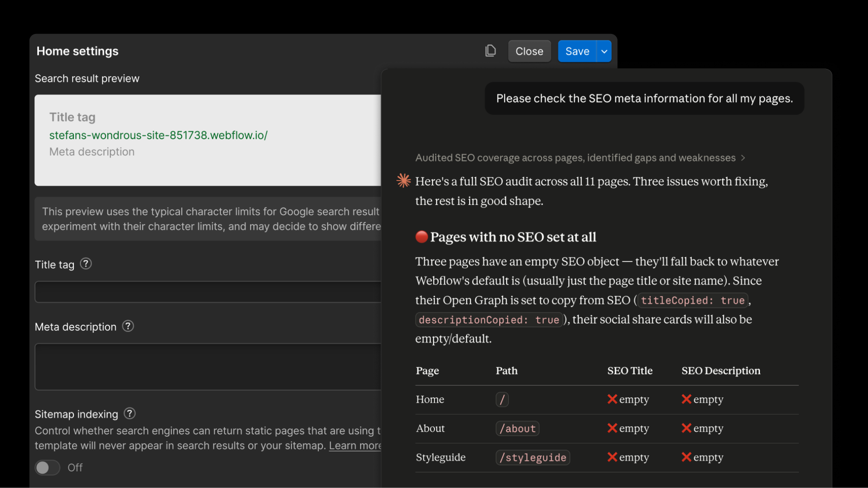Open the Save button dropdown arrow
868x488 pixels.
click(x=604, y=51)
